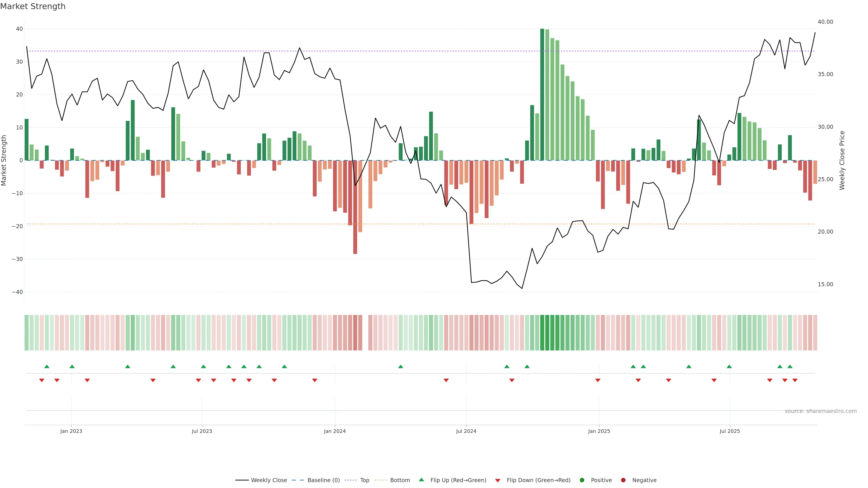Toggle the Bottom threshold legend entry
Viewport: 868px width, 488px height.
[x=400, y=480]
